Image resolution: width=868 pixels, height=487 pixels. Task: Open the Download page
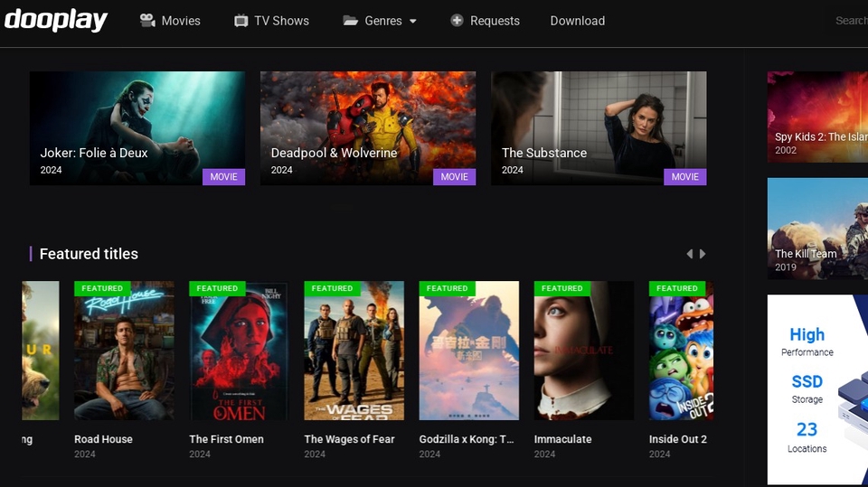578,21
